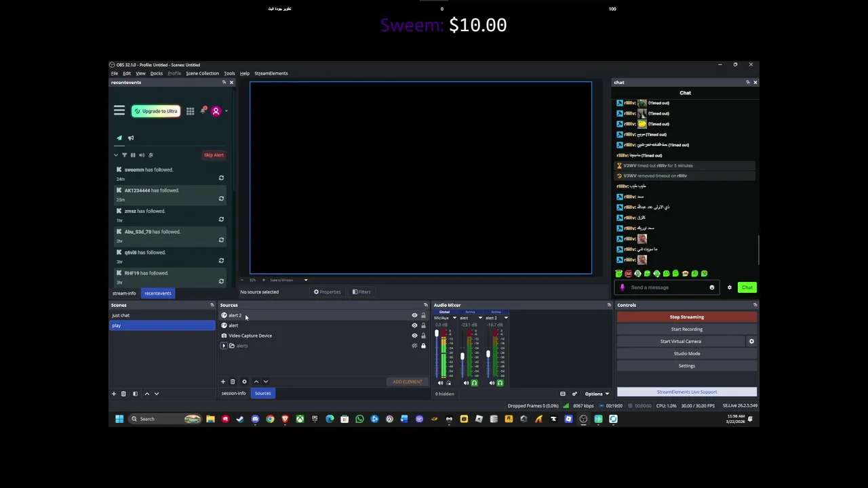Open the Tools menu
868x488 pixels.
[x=229, y=73]
